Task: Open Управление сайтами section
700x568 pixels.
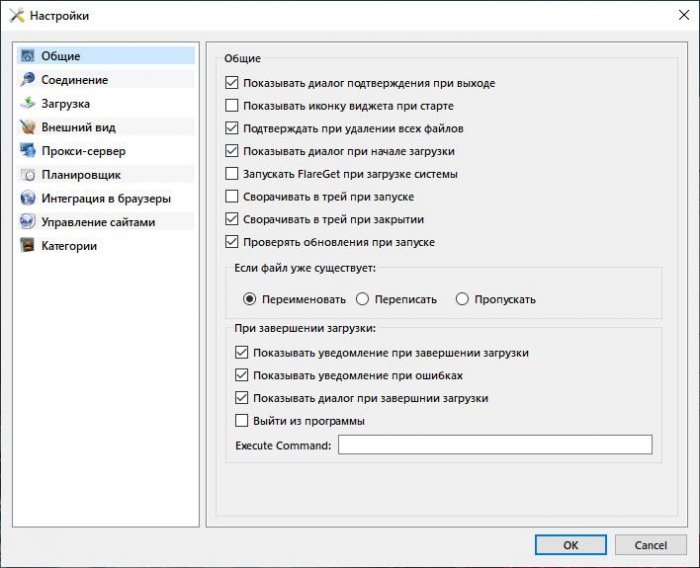Action: 106,222
